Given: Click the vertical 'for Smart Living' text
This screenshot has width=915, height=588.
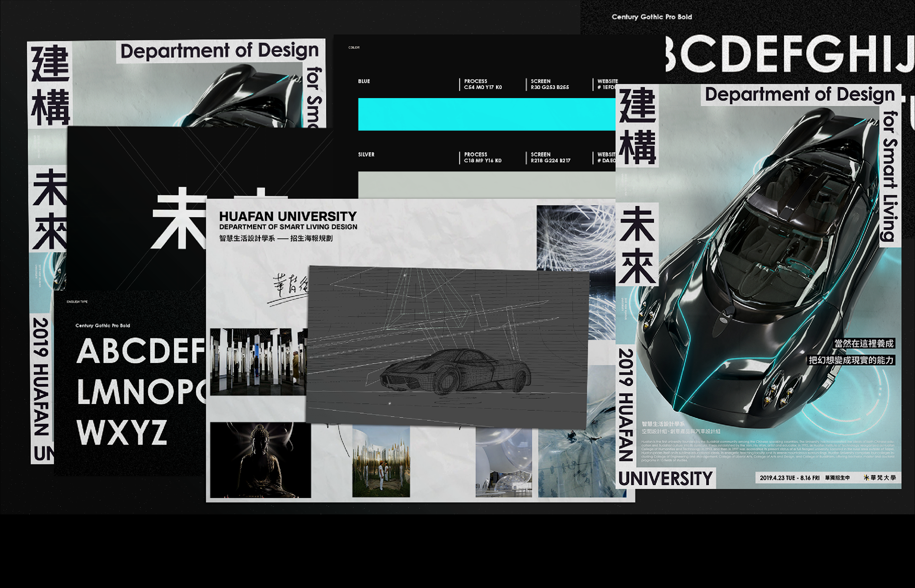Looking at the screenshot, I should pyautogui.click(x=890, y=176).
